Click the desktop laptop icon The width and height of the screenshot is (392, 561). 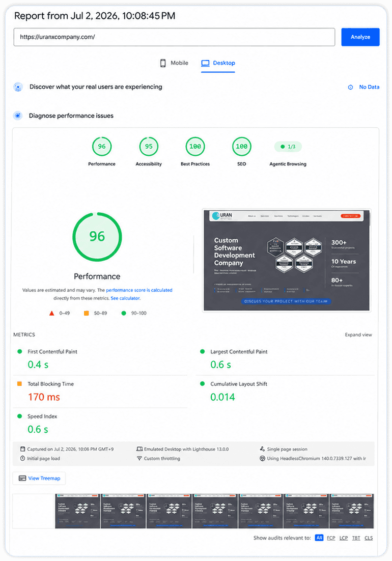[x=205, y=63]
